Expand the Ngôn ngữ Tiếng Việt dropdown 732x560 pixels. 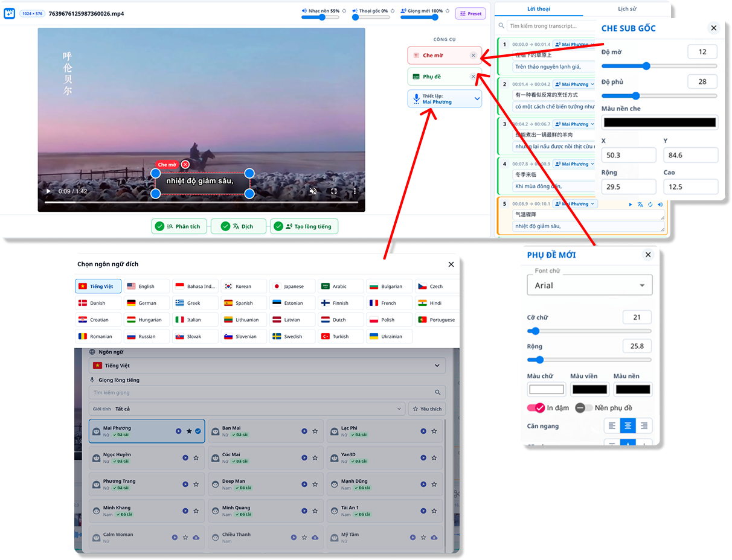(267, 366)
